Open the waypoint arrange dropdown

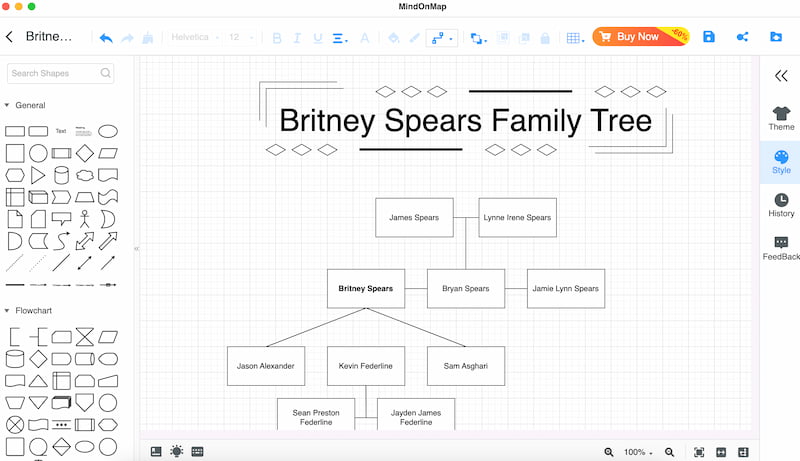[x=478, y=38]
